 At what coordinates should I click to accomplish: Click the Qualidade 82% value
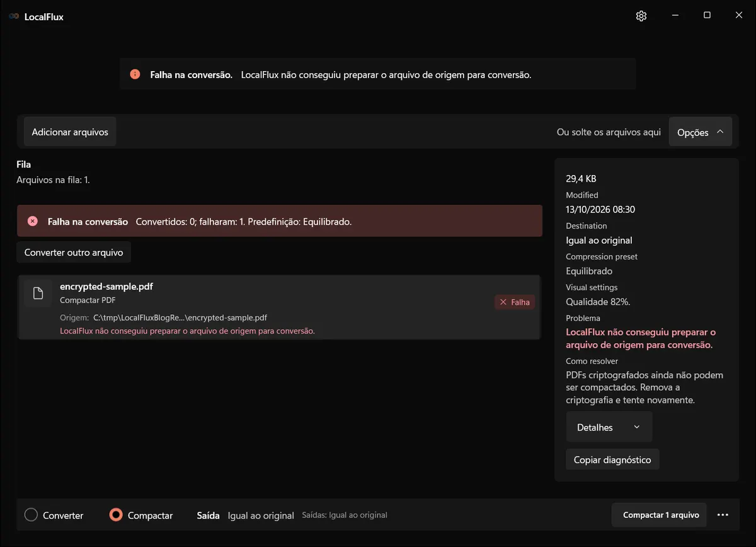pyautogui.click(x=598, y=302)
